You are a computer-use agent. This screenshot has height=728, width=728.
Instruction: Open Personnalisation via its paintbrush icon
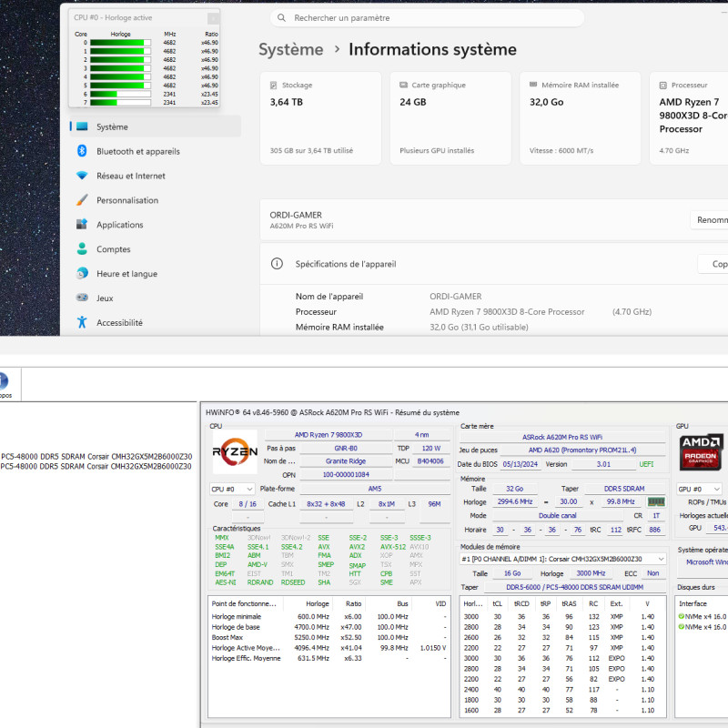(82, 200)
